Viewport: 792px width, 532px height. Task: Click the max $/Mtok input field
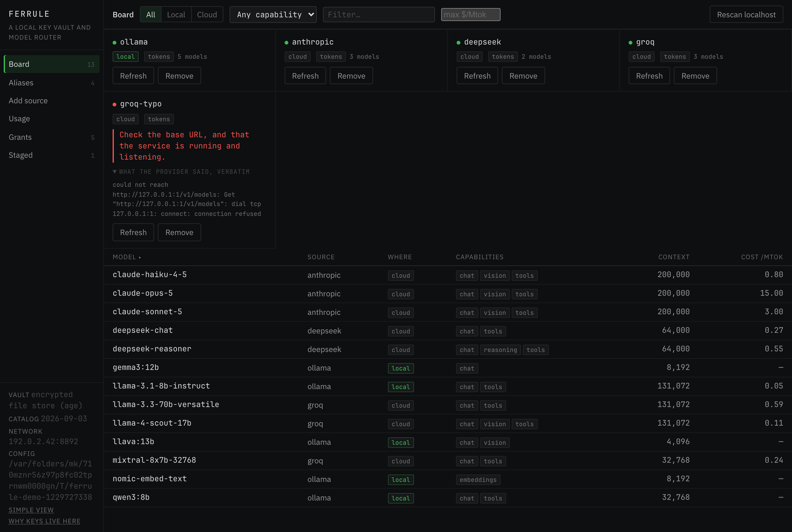pyautogui.click(x=470, y=15)
